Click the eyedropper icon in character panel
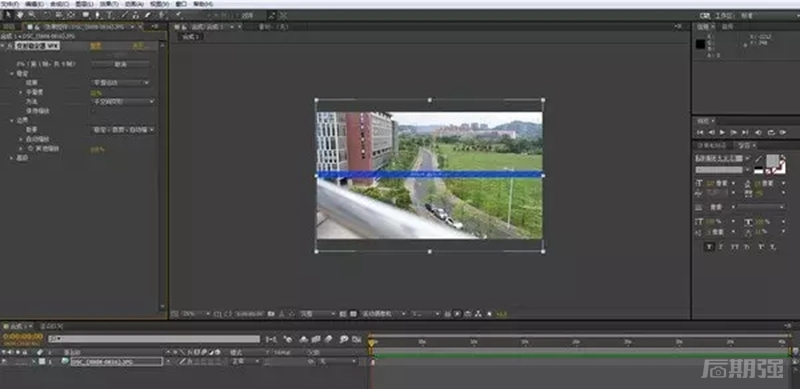The image size is (800, 389). click(758, 159)
